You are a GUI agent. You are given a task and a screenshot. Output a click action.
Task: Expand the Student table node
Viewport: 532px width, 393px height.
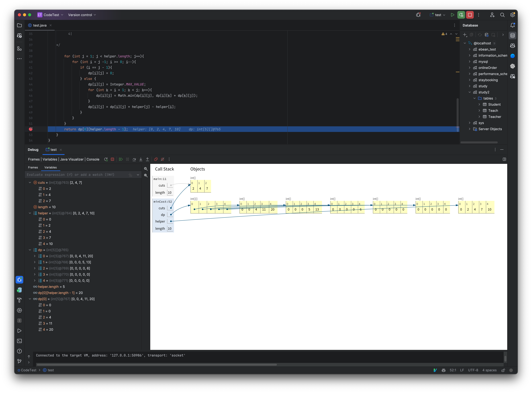(479, 104)
